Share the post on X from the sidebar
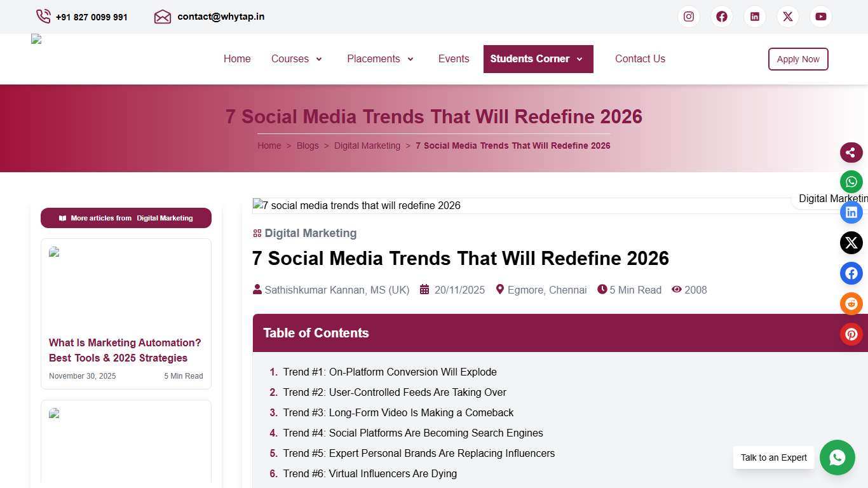868x488 pixels. [x=851, y=243]
